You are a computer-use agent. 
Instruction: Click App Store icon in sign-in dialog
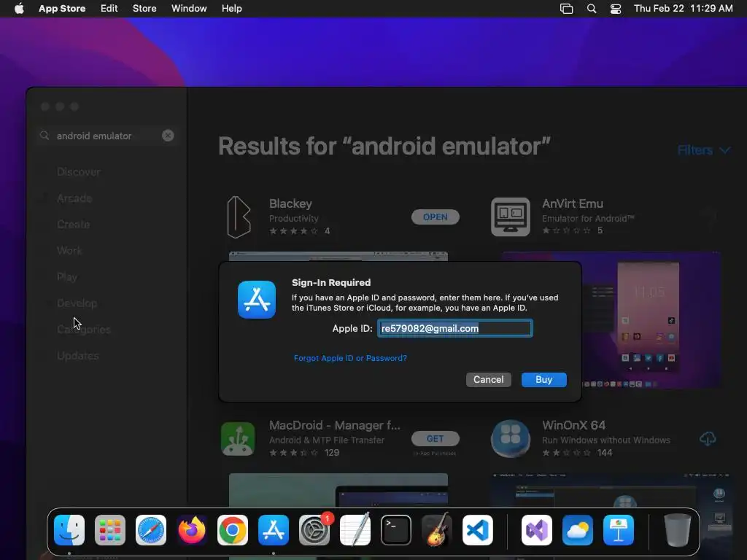(x=257, y=300)
